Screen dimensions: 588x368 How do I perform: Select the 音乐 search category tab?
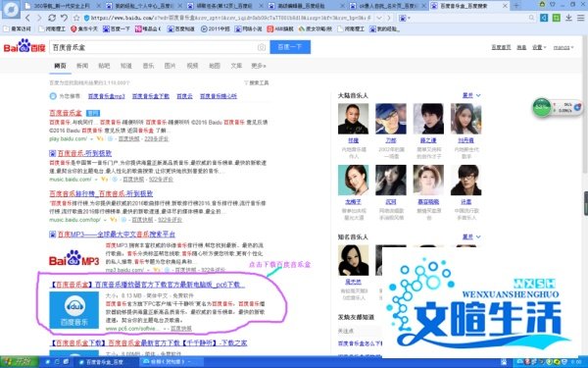(x=148, y=66)
